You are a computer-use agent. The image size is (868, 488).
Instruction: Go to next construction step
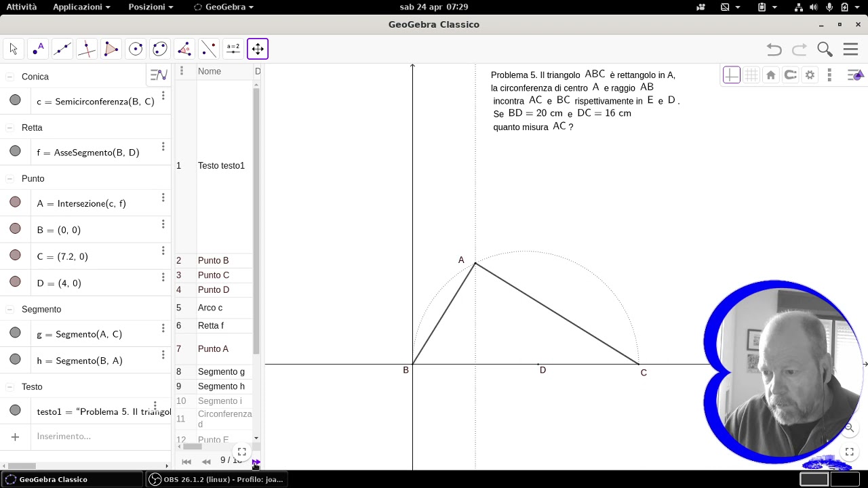coord(256,462)
